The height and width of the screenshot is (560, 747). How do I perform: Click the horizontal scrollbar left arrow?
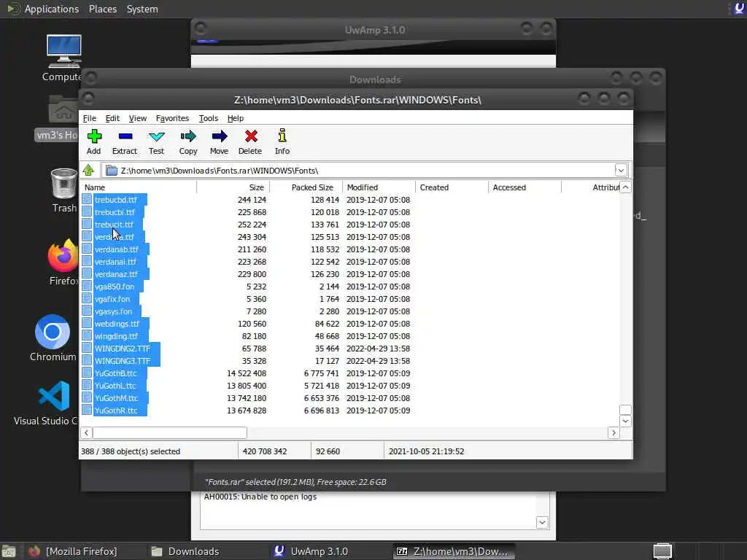click(86, 432)
